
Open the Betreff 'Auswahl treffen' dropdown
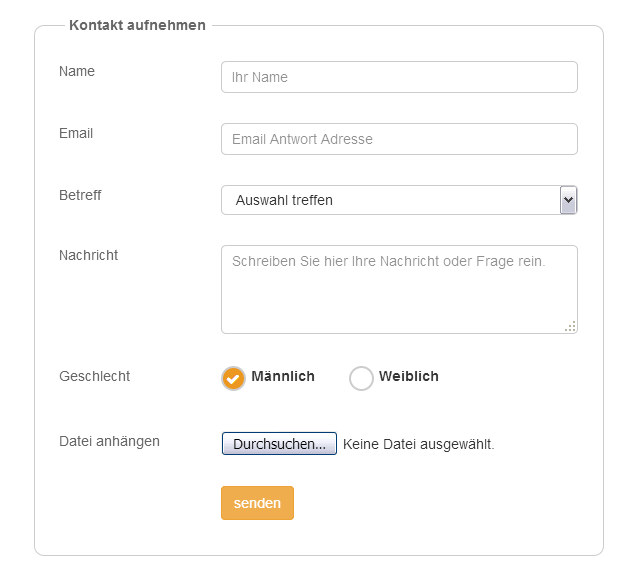pyautogui.click(x=390, y=200)
